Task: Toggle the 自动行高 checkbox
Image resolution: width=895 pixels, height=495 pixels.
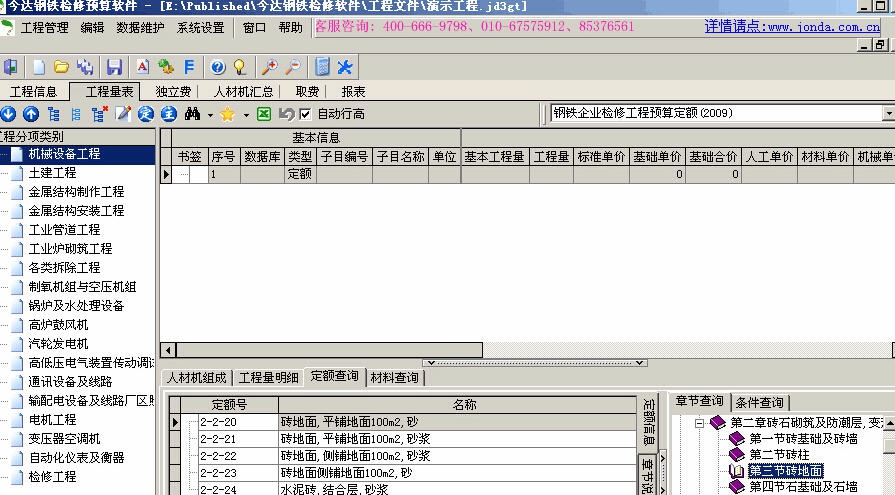Action: 305,114
